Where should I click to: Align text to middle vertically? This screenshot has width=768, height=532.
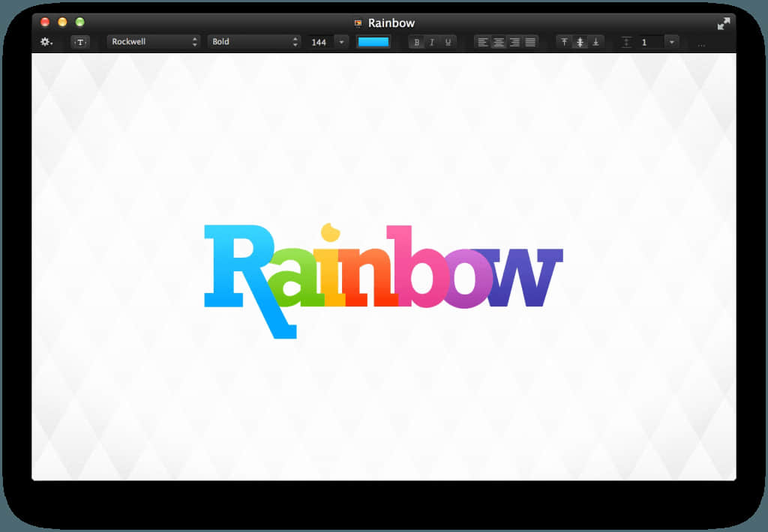tap(580, 42)
